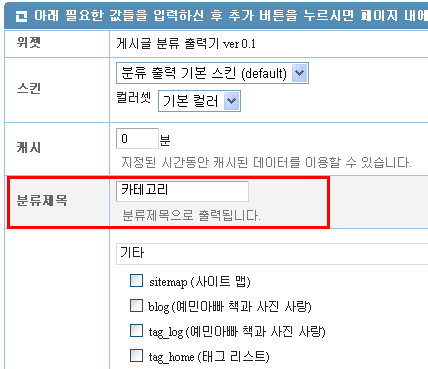428x369 pixels.
Task: Click the 스킨 row label
Action: pos(29,89)
